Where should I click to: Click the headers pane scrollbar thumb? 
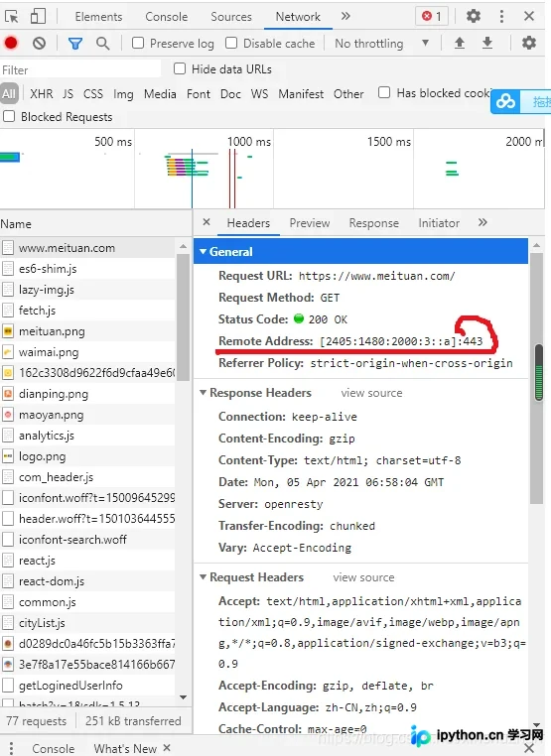536,378
